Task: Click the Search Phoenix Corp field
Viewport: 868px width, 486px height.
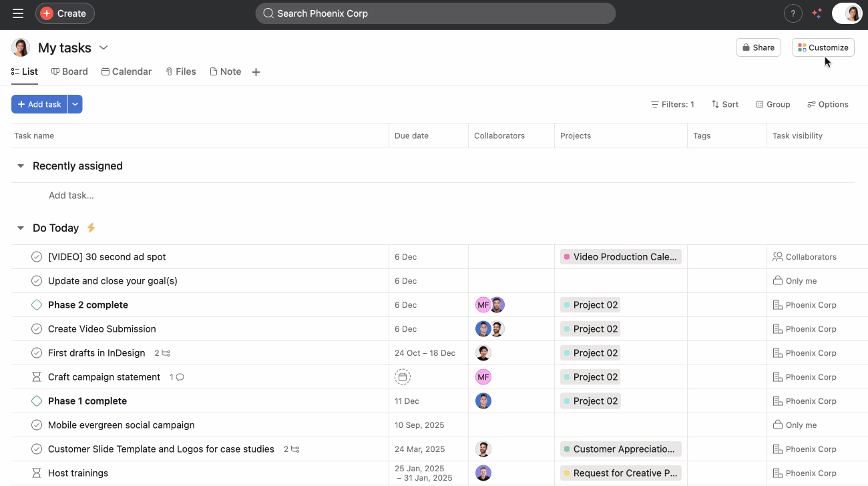Action: coord(435,13)
